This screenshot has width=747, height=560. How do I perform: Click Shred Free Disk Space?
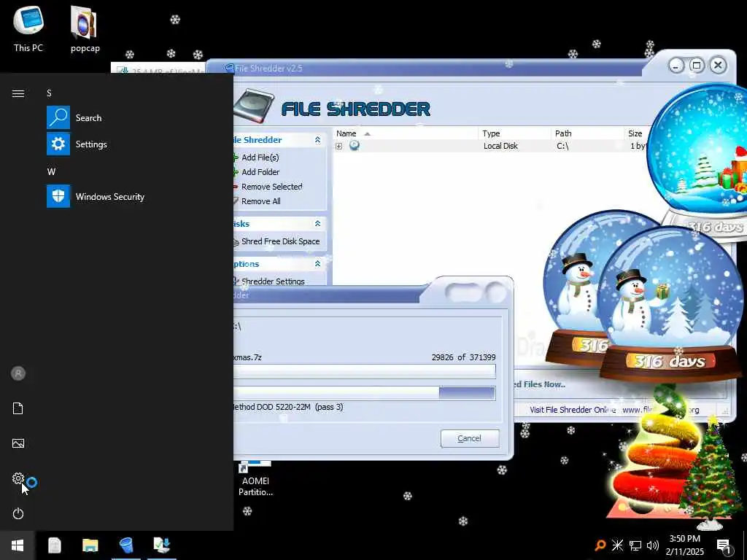[280, 241]
